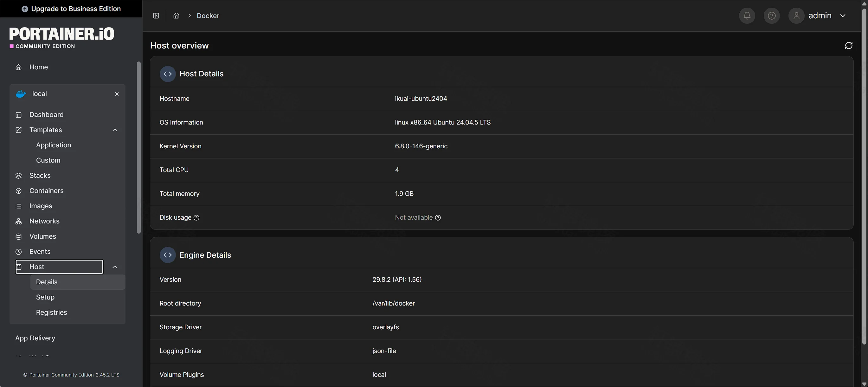Screen dimensions: 868x387
Task: Click the Docker whale icon for local
Action: tap(21, 94)
